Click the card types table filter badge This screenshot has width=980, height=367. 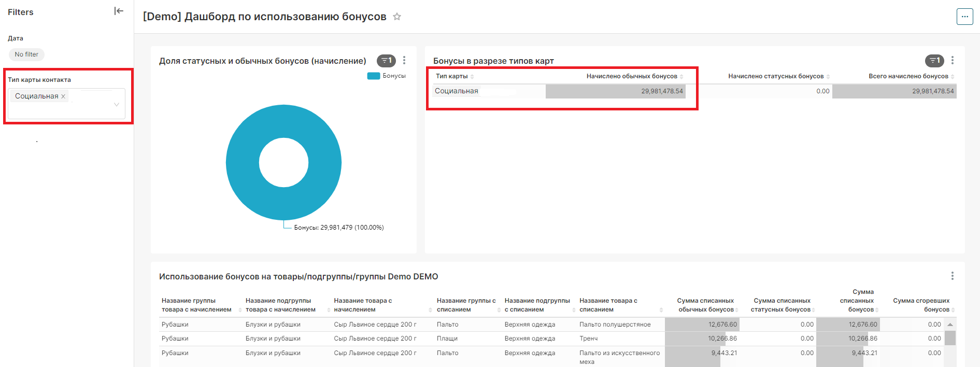point(934,61)
